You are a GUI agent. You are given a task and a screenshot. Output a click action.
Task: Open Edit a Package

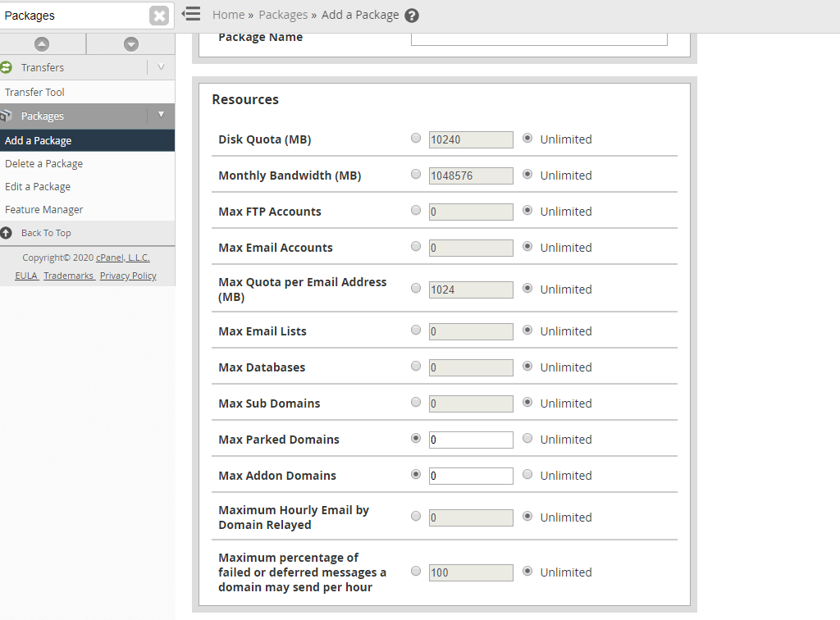click(38, 186)
